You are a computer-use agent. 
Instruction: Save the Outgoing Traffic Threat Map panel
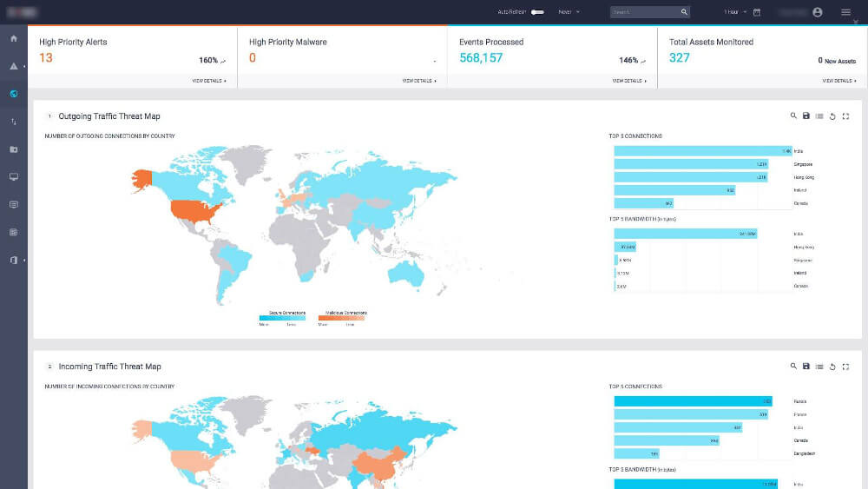pos(806,116)
